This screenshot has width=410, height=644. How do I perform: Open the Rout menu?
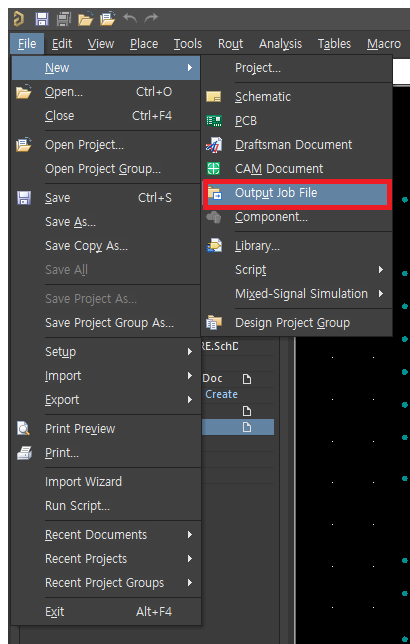tap(230, 44)
